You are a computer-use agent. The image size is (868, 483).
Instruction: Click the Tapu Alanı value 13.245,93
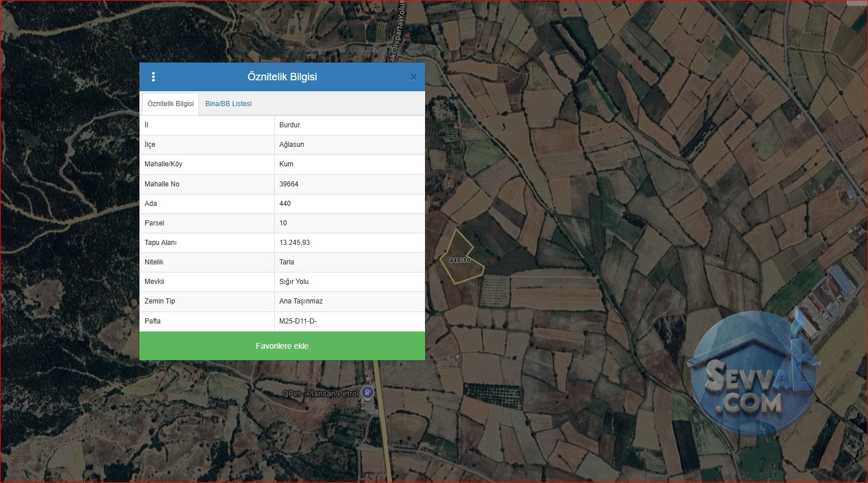294,243
